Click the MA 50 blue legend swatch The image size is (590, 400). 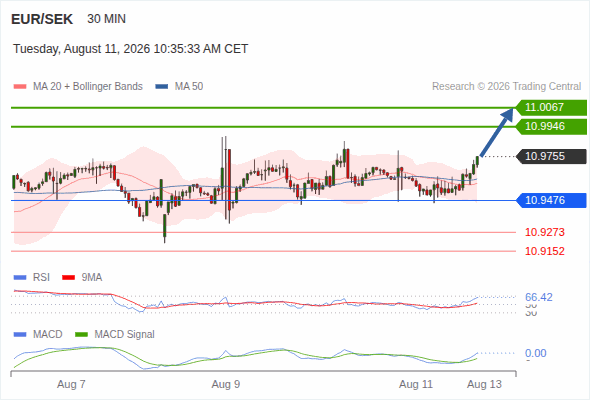point(162,87)
